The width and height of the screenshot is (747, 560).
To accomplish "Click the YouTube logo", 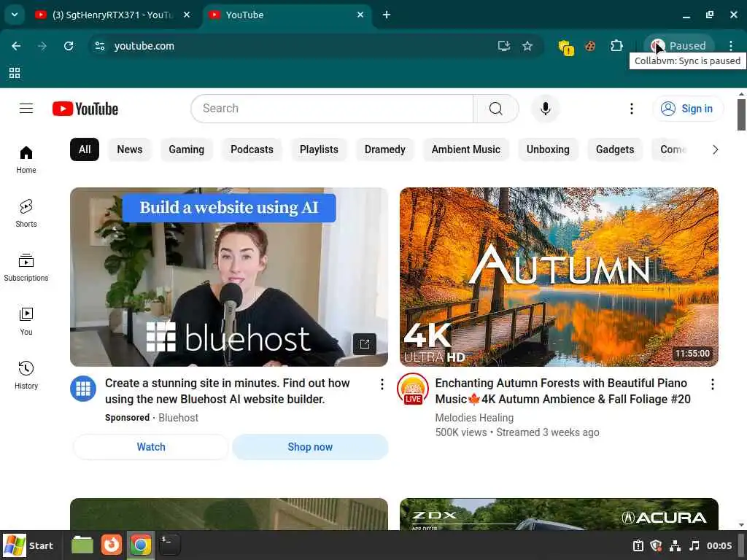I will 85,109.
